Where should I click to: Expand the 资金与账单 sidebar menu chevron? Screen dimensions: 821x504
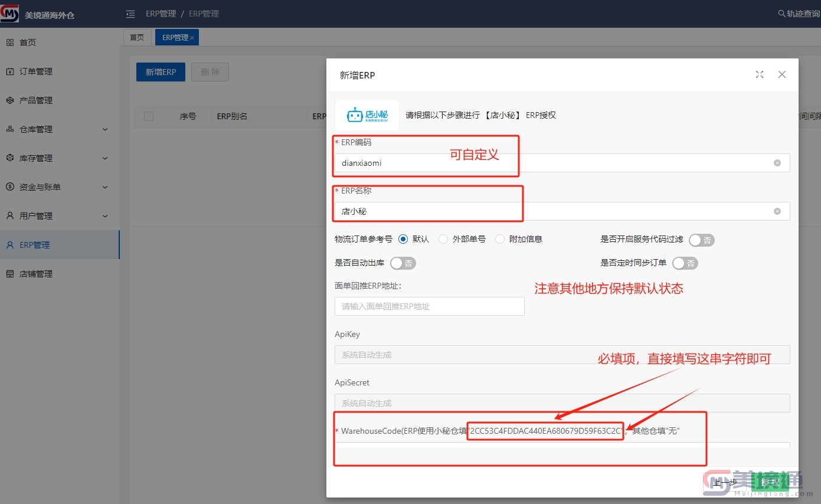point(105,187)
